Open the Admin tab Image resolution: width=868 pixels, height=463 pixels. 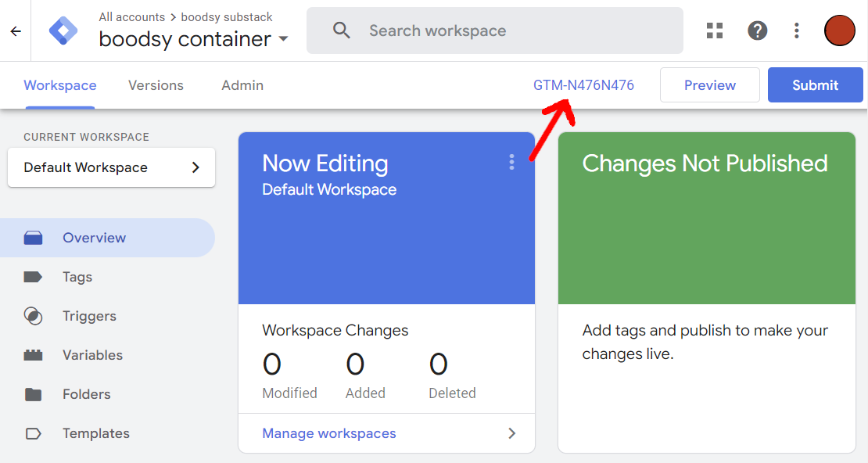[x=242, y=84]
